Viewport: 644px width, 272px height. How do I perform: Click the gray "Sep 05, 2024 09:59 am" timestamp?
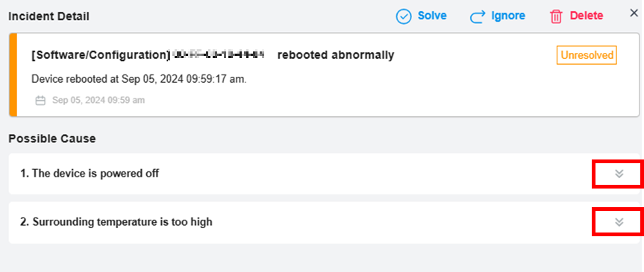pos(99,100)
